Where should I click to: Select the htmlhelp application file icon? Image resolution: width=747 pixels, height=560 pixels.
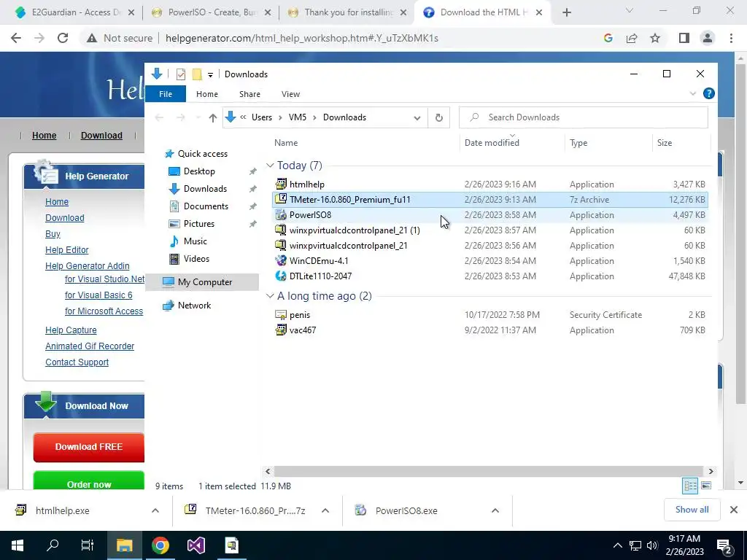(281, 184)
